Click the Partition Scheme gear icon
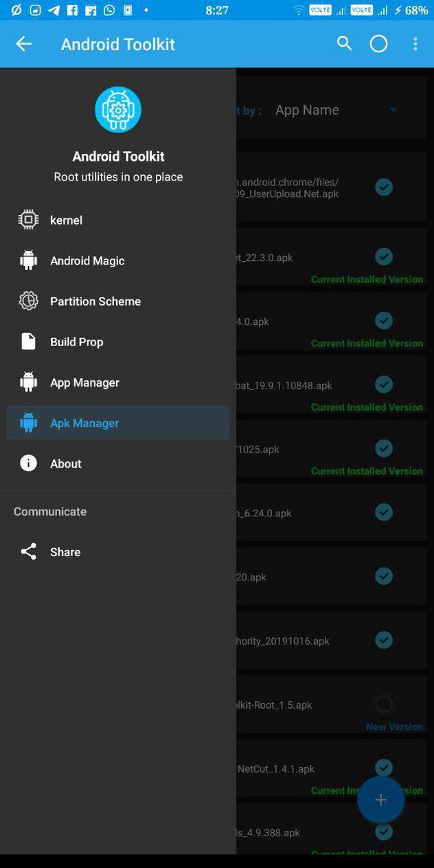The image size is (434, 868). pyautogui.click(x=28, y=301)
